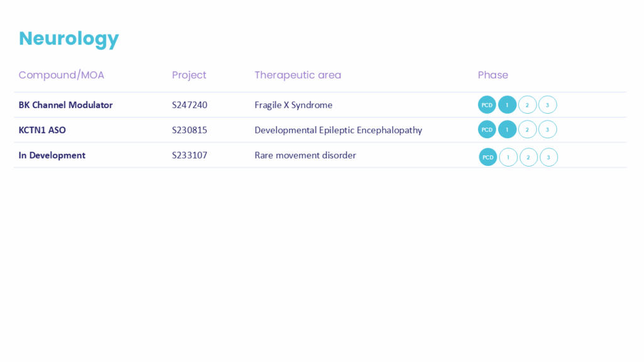Select phase 1 circle for project S233107
Image resolution: width=644 pixels, height=362 pixels.
click(508, 157)
